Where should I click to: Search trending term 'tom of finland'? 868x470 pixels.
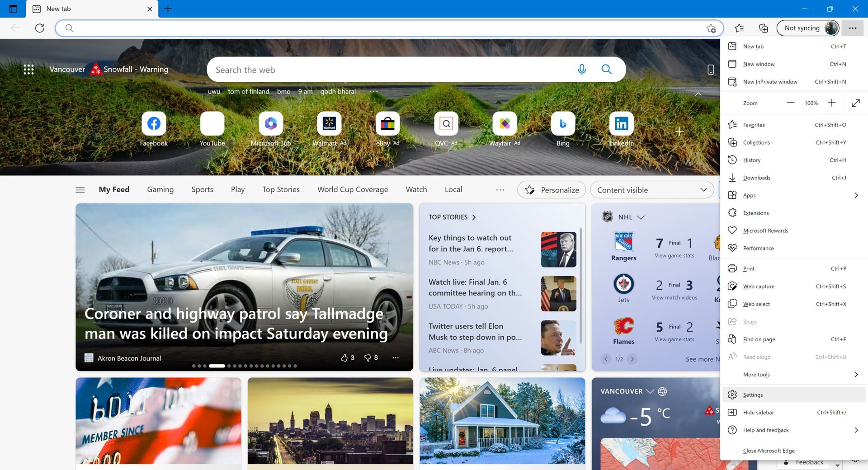pos(249,91)
